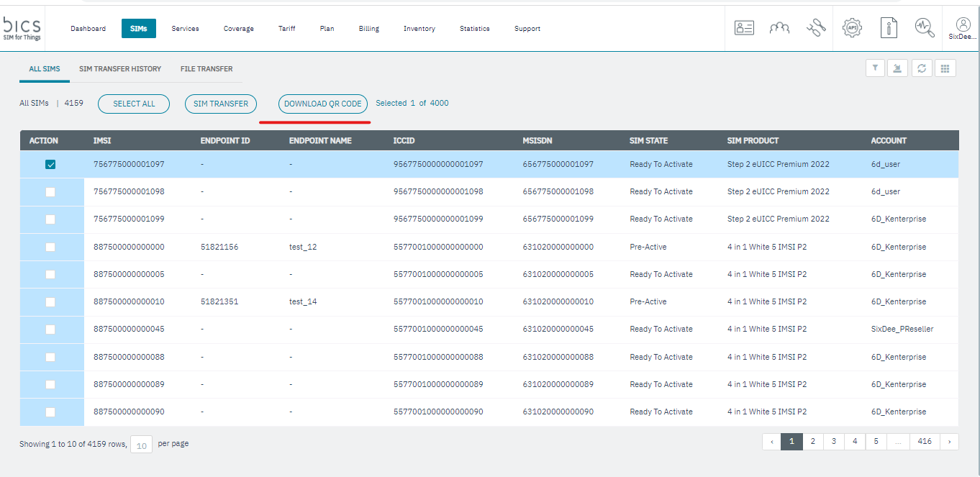
Task: Click the rows per page input field
Action: pyautogui.click(x=142, y=445)
